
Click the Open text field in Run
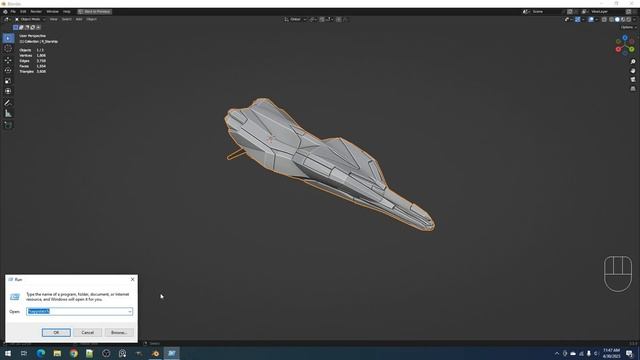pyautogui.click(x=80, y=311)
